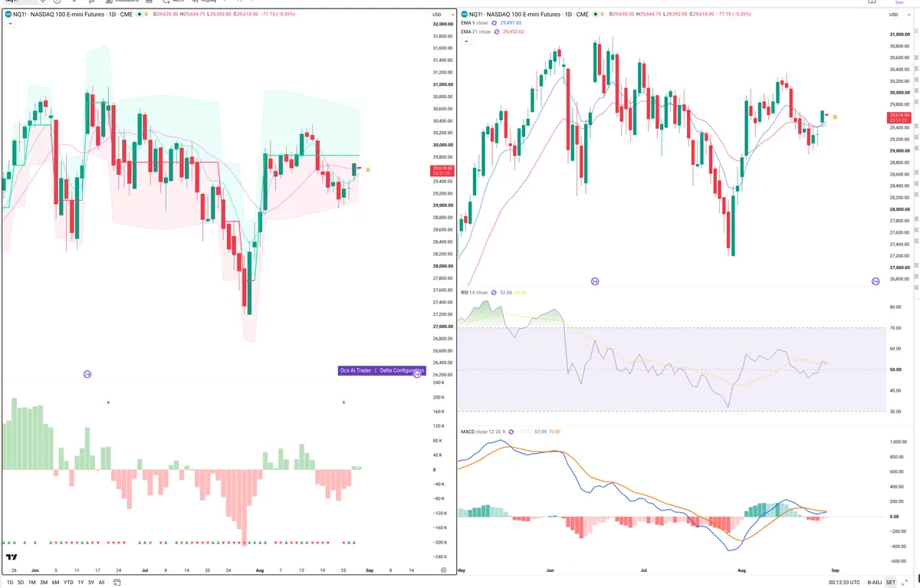The image size is (920, 588).
Task: Select RSI 14 close indicator legend
Action: click(x=475, y=292)
